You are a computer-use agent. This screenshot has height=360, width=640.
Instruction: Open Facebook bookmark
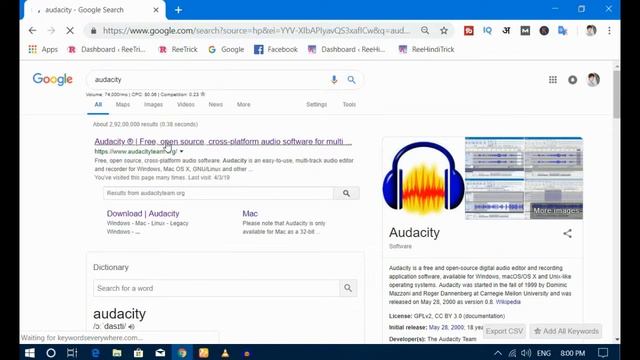[276, 49]
